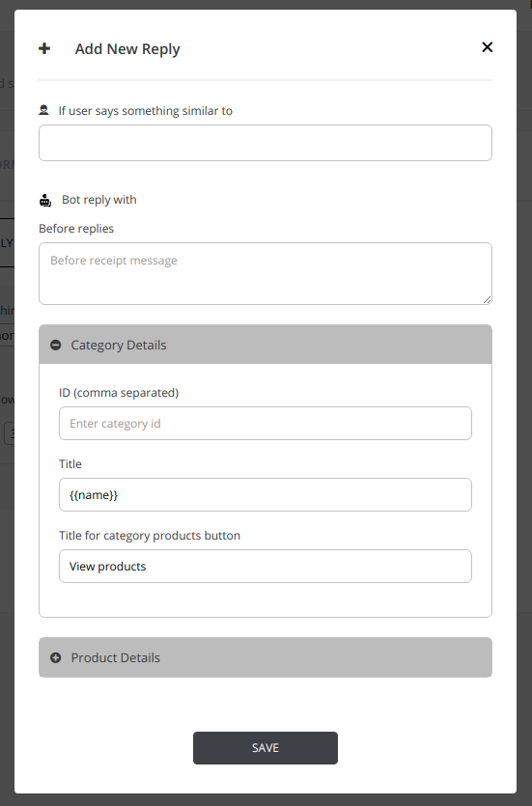Select the Title field containing {{name}}
The width and height of the screenshot is (532, 806).
coord(266,494)
